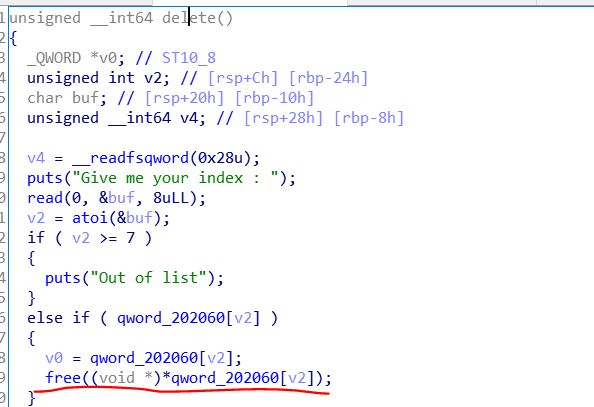Viewport: 594px width, 407px height.
Task: Click the "[rbp-10h]" comment
Action: click(274, 98)
